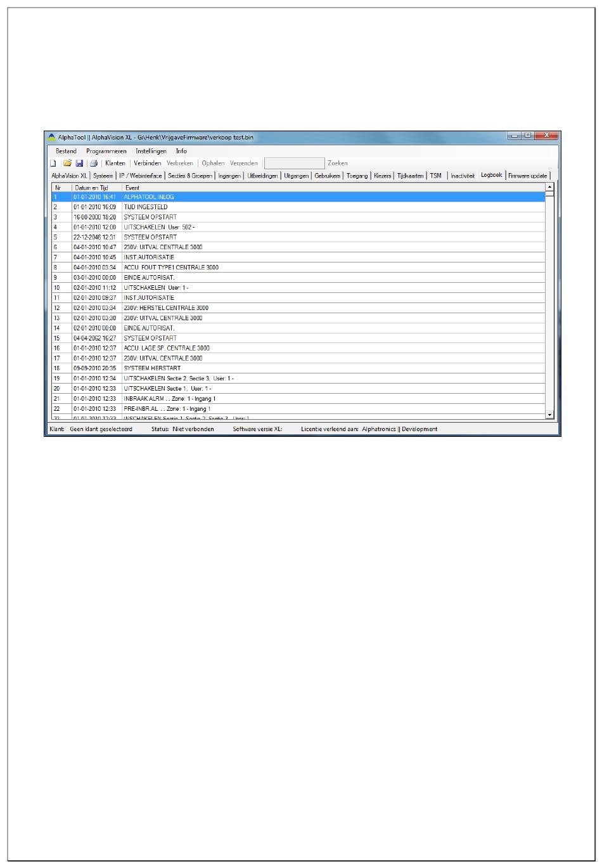Switch to the Tijdkaarten tab
602x868 pixels.
tap(411, 176)
